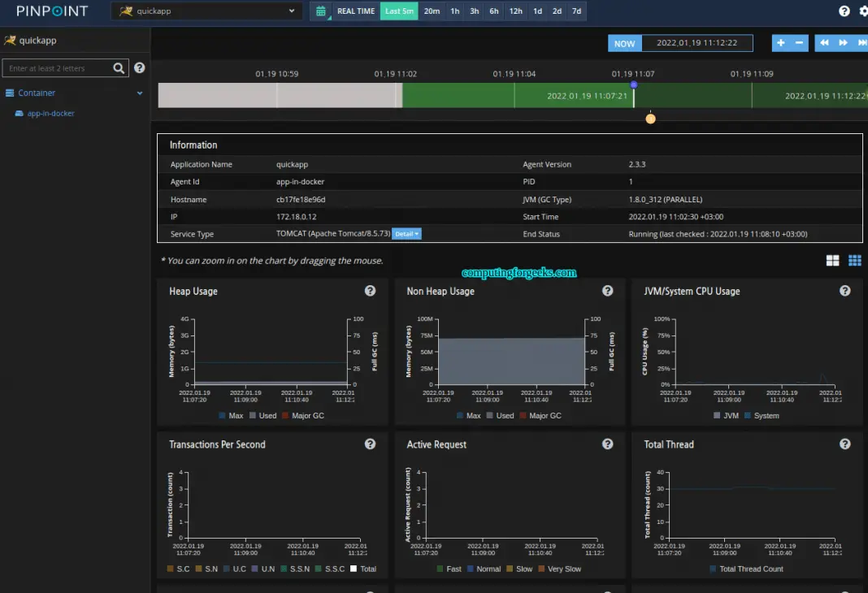Open settings gear in top right
868x593 pixels.
click(862, 11)
